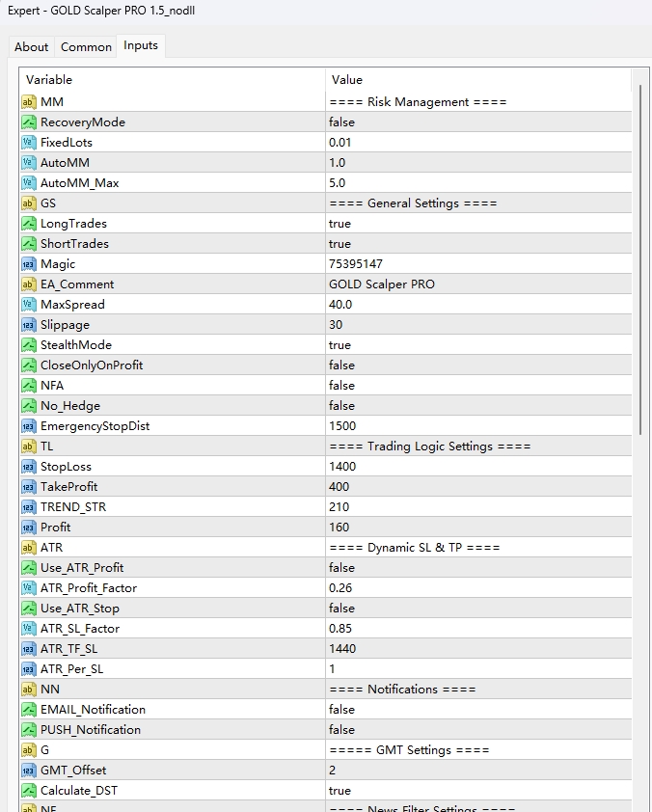The height and width of the screenshot is (812, 652).
Task: Select the Use_ATR_Stop false value
Action: [341, 609]
